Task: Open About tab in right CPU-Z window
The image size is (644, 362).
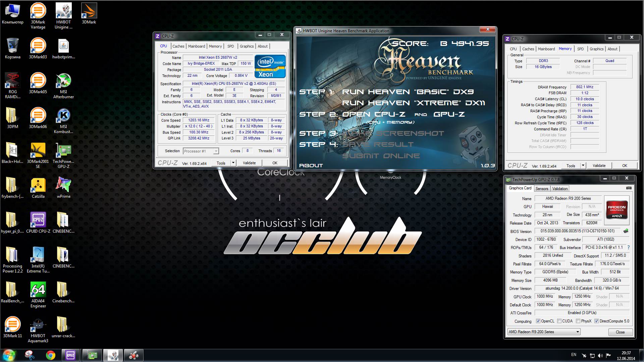Action: [612, 49]
